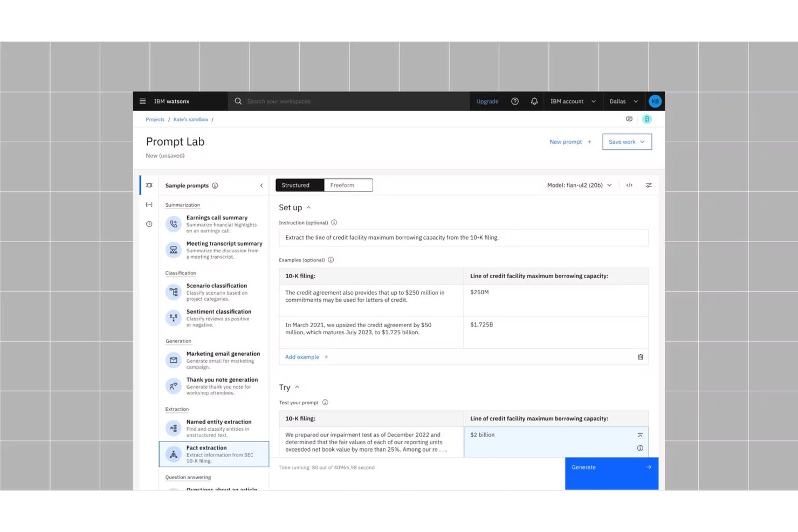
Task: Click the Earnings call summary phone icon
Action: pos(174,224)
